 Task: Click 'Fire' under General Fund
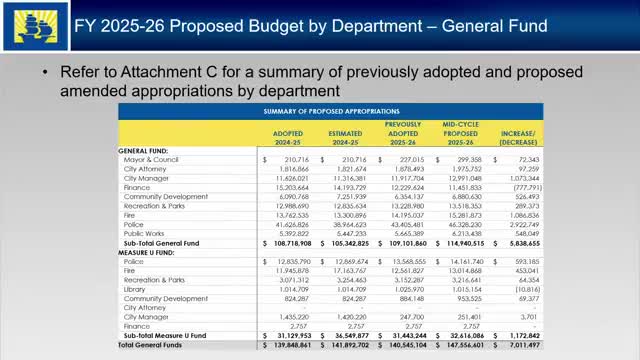tap(129, 215)
